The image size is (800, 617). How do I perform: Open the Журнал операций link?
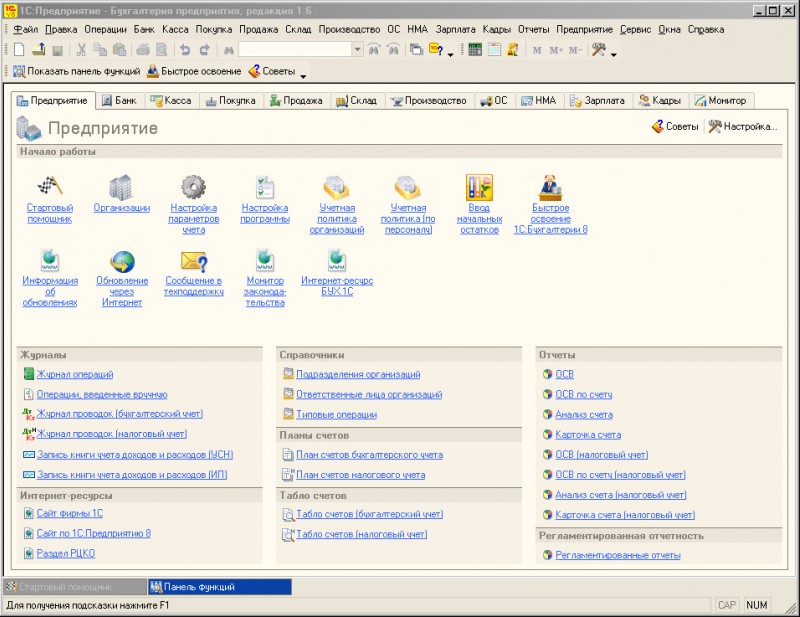[x=74, y=374]
